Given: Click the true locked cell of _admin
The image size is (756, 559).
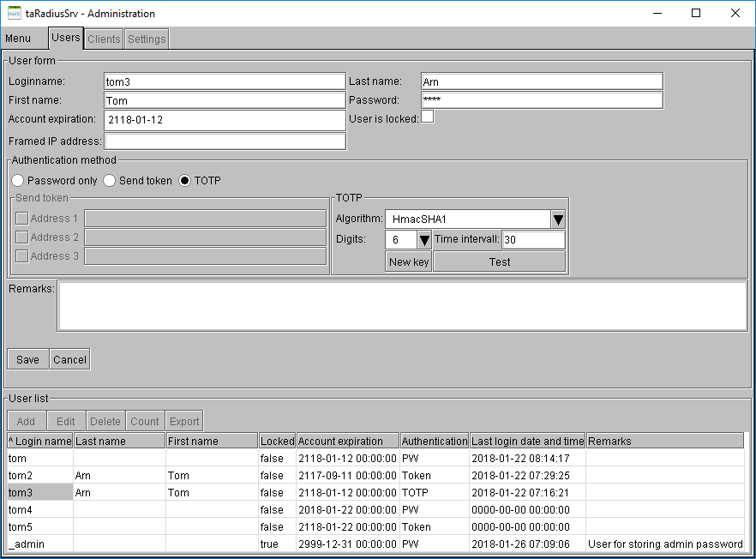Looking at the screenshot, I should coord(277,544).
